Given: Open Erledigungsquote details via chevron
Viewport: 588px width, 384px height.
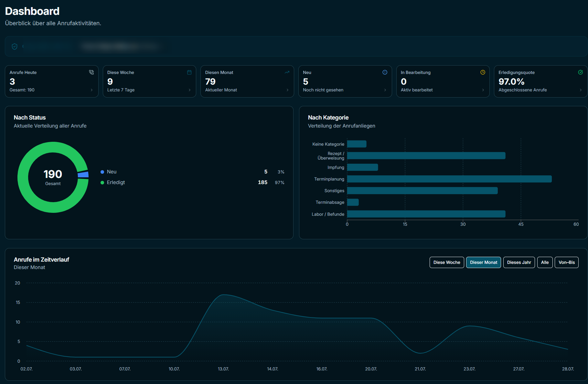Looking at the screenshot, I should tap(581, 90).
